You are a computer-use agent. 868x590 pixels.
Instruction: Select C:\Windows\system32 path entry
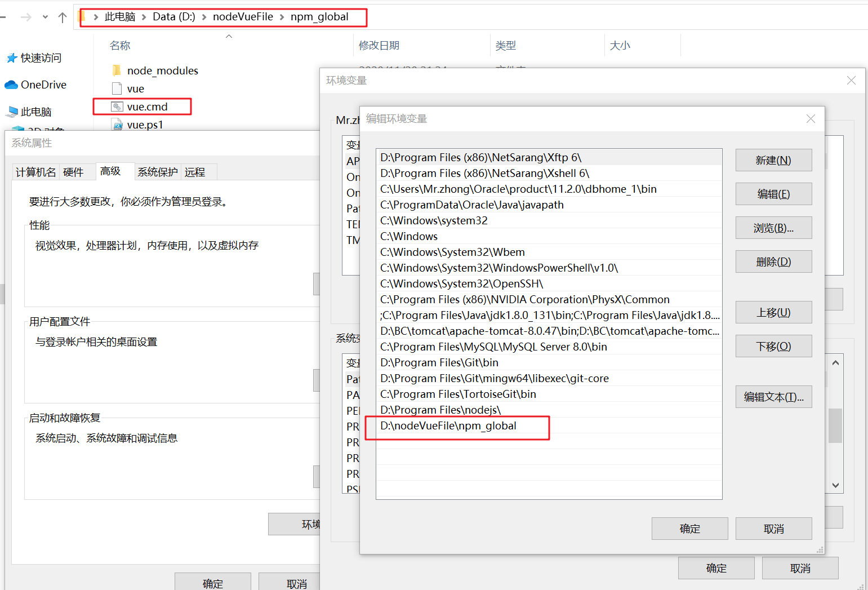click(549, 220)
